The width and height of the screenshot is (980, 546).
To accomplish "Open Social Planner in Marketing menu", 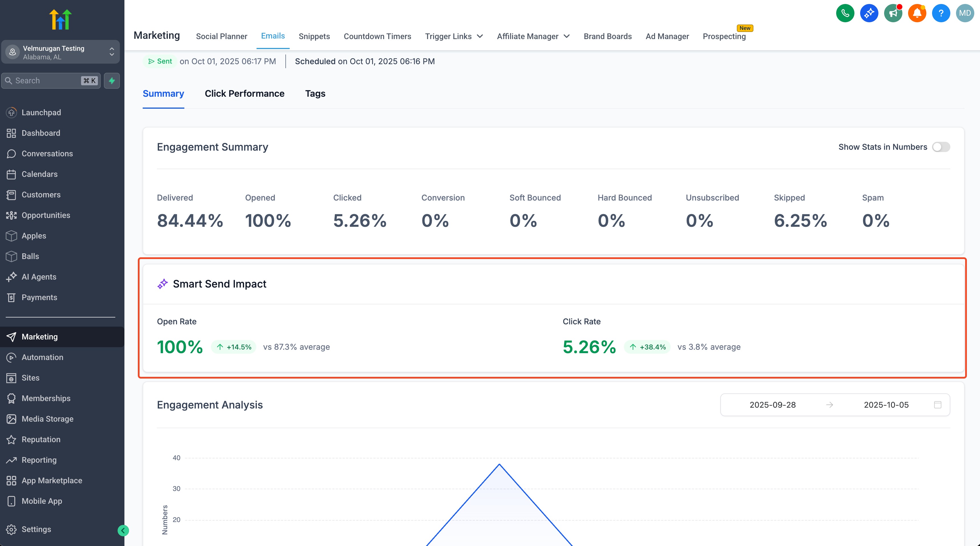I will coord(221,37).
